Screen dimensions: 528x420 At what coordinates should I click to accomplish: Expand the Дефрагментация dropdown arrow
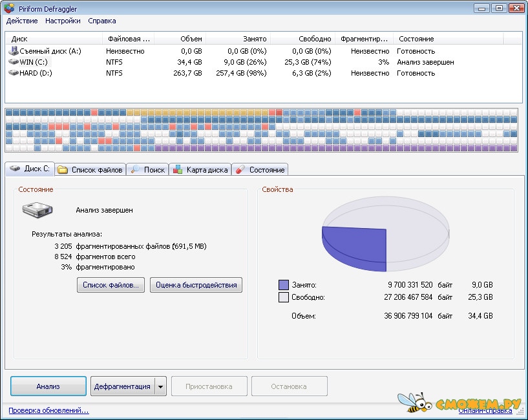(x=161, y=386)
